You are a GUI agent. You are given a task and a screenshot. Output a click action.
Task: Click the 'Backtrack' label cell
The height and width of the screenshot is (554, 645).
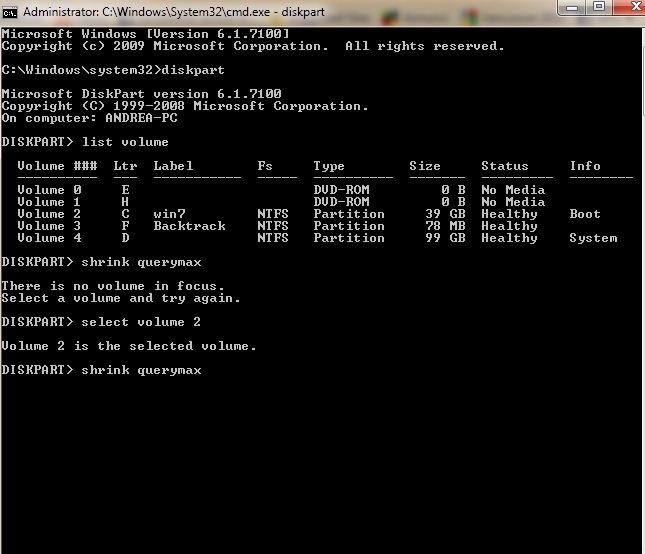[189, 226]
